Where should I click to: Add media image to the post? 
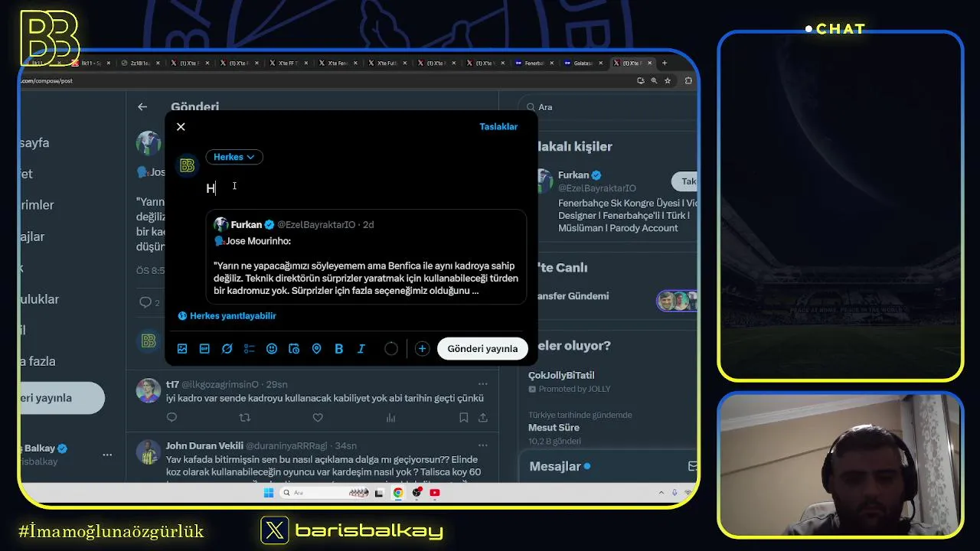click(x=182, y=349)
